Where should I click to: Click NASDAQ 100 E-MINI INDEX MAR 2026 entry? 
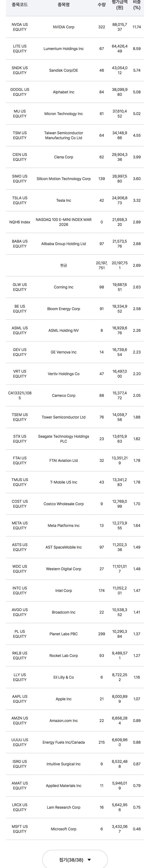pyautogui.click(x=64, y=222)
